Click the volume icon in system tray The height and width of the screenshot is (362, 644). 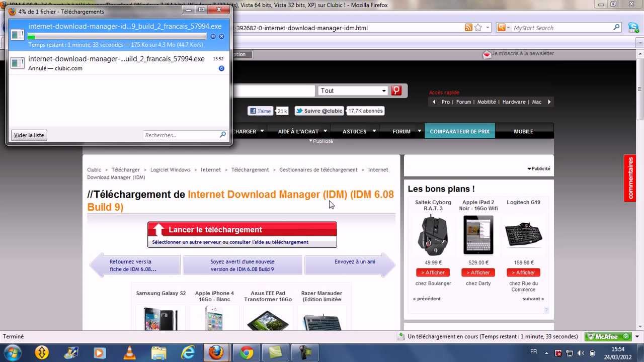tap(581, 352)
